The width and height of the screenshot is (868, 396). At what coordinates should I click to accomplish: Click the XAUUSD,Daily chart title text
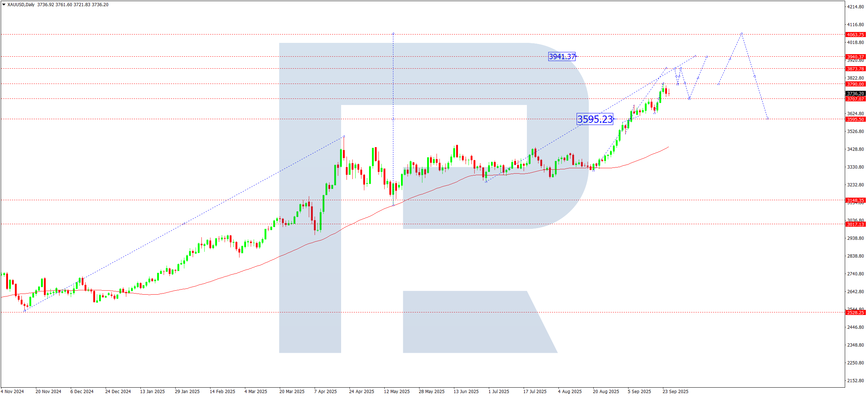coord(21,5)
